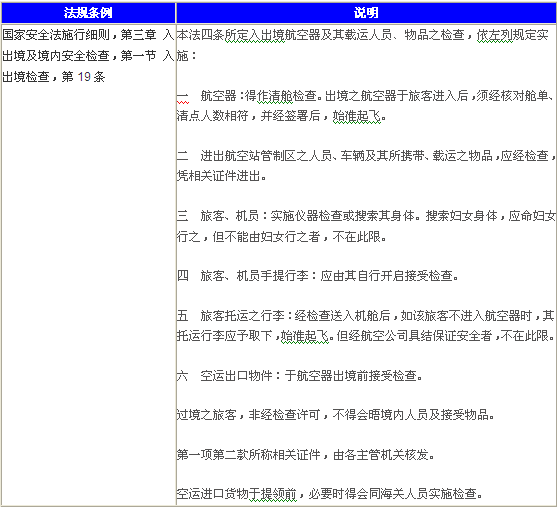Click the underlined 所定入出境 text
559x507 pixels.
255,35
